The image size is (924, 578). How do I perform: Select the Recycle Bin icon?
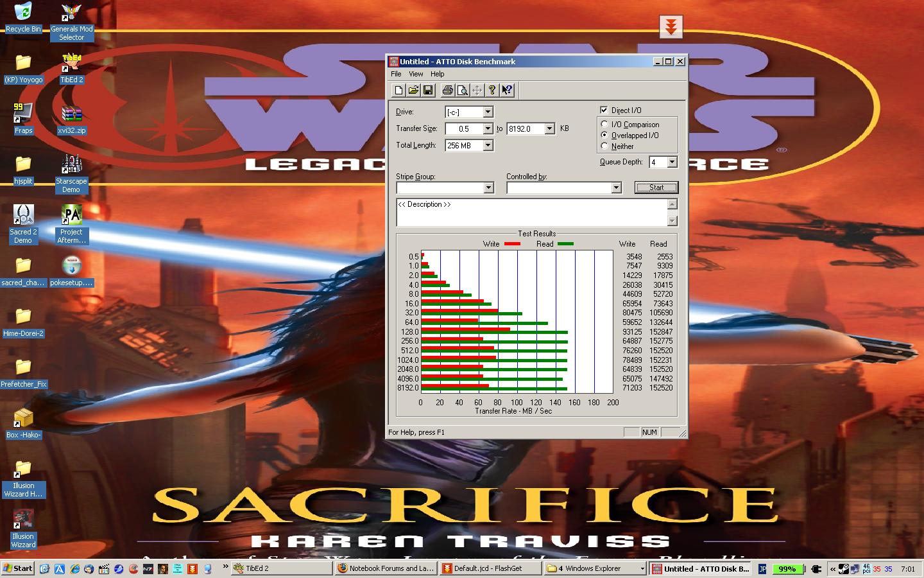coord(23,18)
